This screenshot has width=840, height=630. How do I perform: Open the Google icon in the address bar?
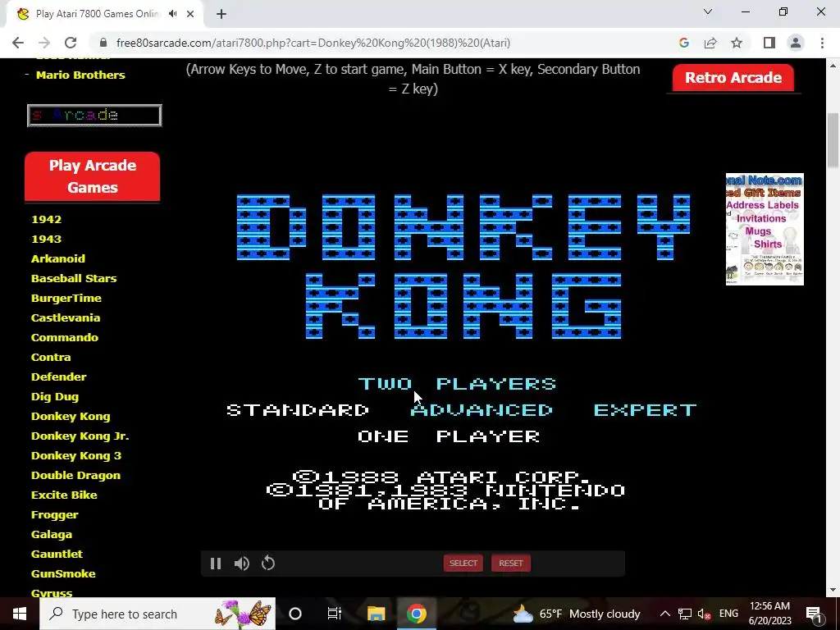[x=683, y=43]
